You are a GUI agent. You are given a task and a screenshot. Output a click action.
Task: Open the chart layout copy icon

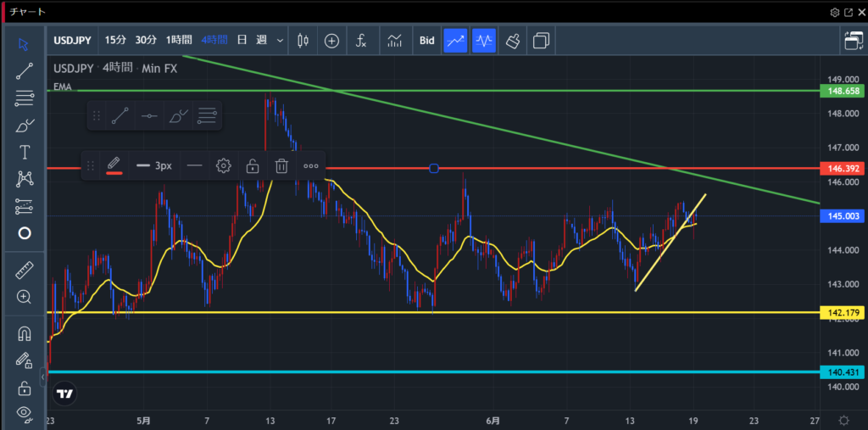point(541,41)
